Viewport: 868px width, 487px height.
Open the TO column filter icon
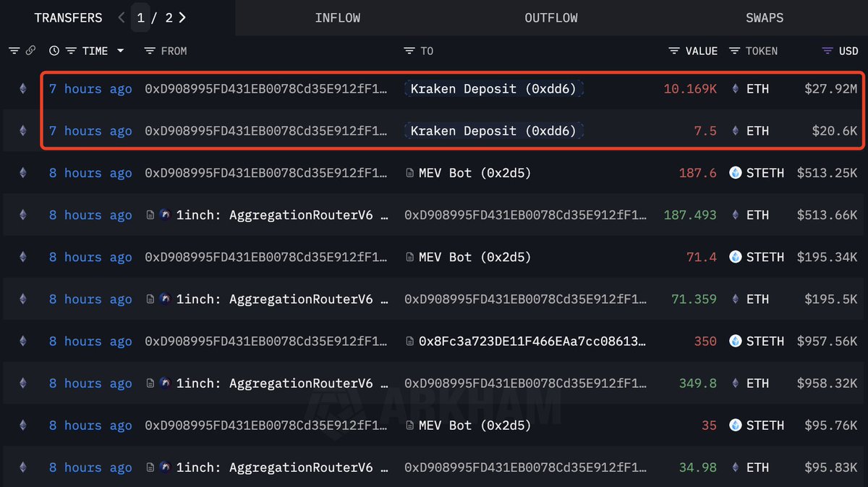(409, 51)
